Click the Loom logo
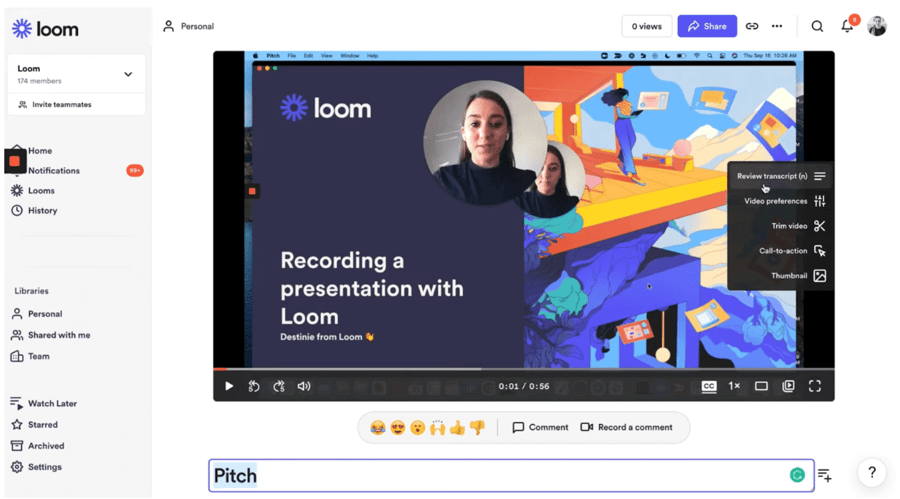The width and height of the screenshot is (900, 499). pos(45,29)
